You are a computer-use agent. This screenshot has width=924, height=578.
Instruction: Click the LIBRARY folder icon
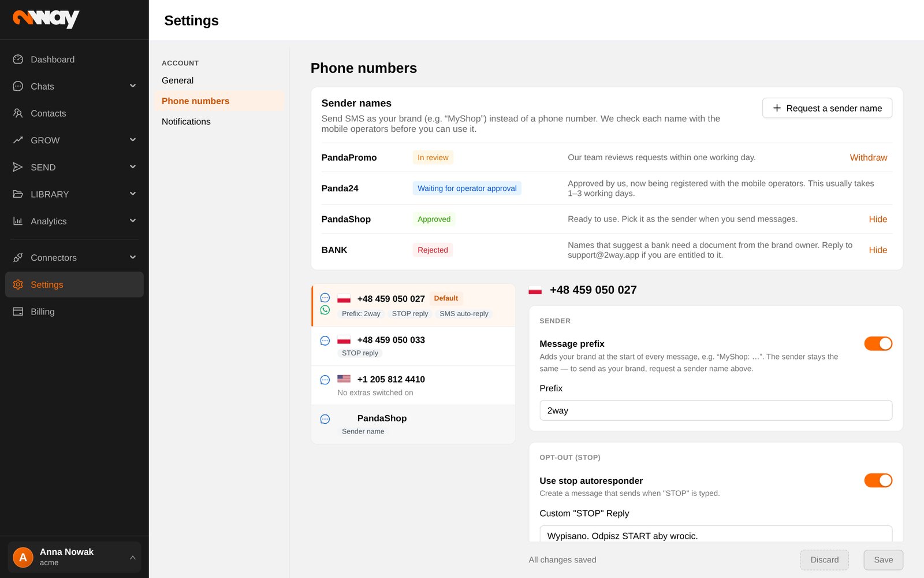(18, 194)
